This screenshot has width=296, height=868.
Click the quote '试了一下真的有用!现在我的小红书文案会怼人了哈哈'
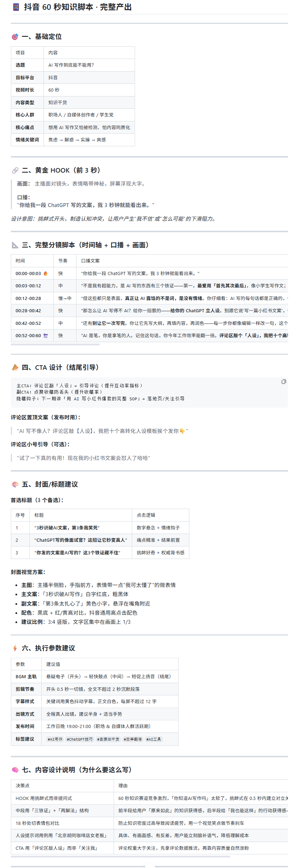point(83,458)
